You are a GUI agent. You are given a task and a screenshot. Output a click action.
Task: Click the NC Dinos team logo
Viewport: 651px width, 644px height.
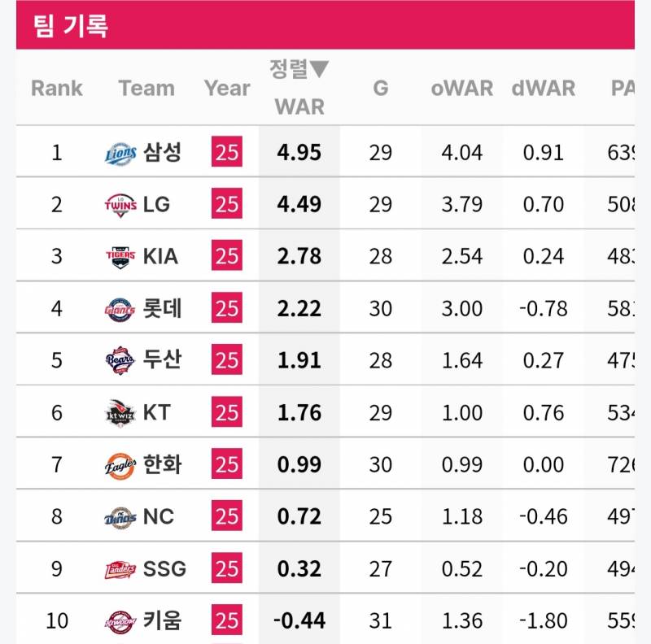click(120, 517)
